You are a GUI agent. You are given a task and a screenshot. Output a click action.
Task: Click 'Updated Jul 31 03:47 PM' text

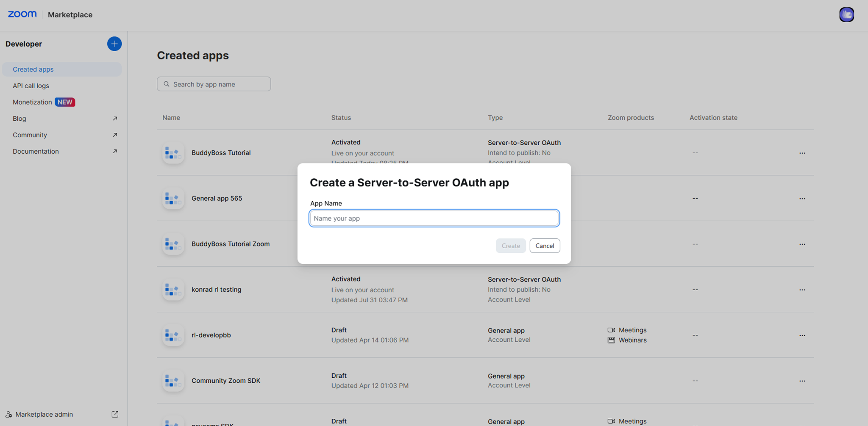[x=369, y=300]
